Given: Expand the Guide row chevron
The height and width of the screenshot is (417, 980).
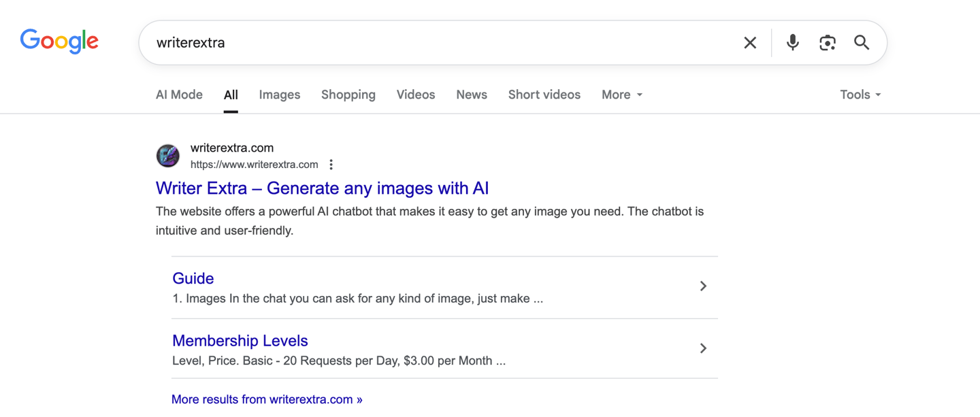Looking at the screenshot, I should (703, 286).
